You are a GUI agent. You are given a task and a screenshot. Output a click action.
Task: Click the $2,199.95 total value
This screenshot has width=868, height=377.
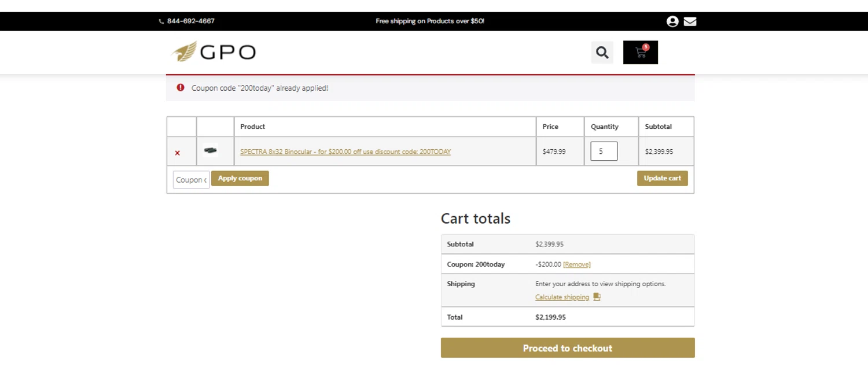point(551,317)
